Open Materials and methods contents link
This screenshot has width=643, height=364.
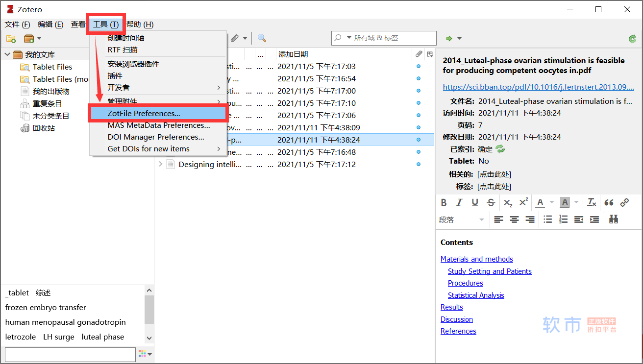click(x=476, y=259)
